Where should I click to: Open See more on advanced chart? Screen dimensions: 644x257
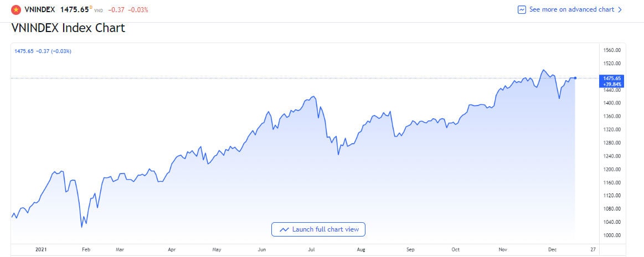(571, 9)
